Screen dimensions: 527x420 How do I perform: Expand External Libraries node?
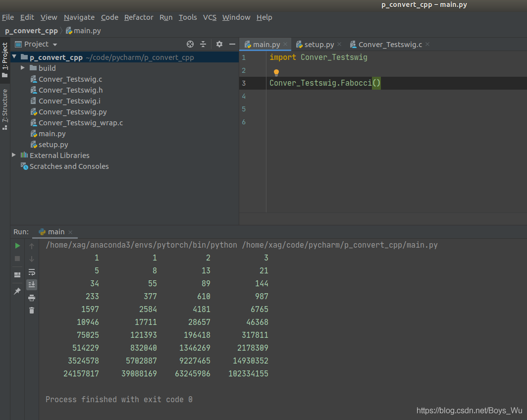coord(14,155)
